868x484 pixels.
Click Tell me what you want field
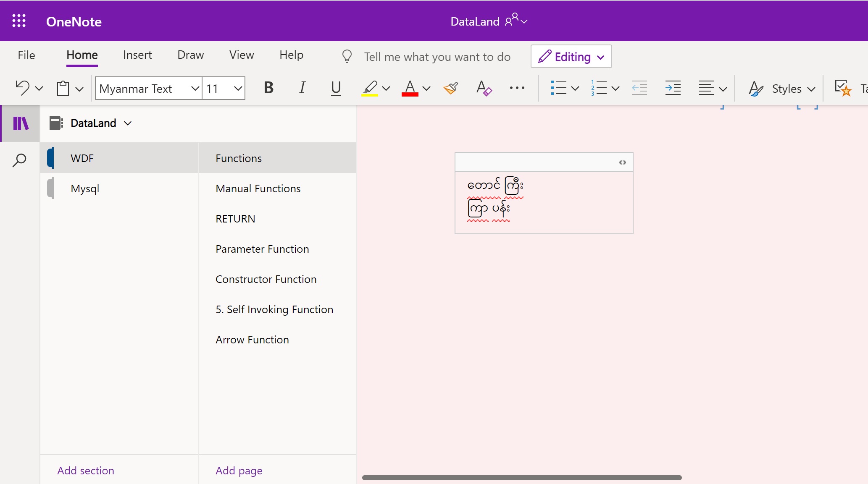[437, 57]
